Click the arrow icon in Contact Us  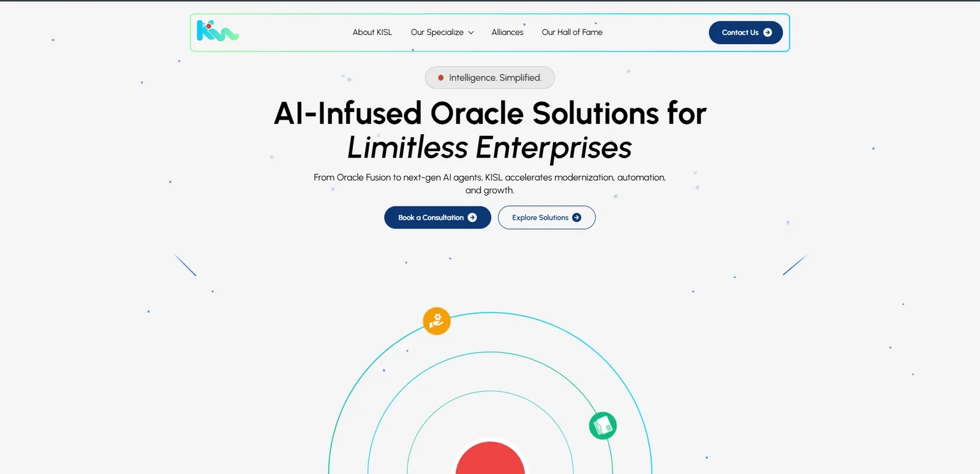767,32
